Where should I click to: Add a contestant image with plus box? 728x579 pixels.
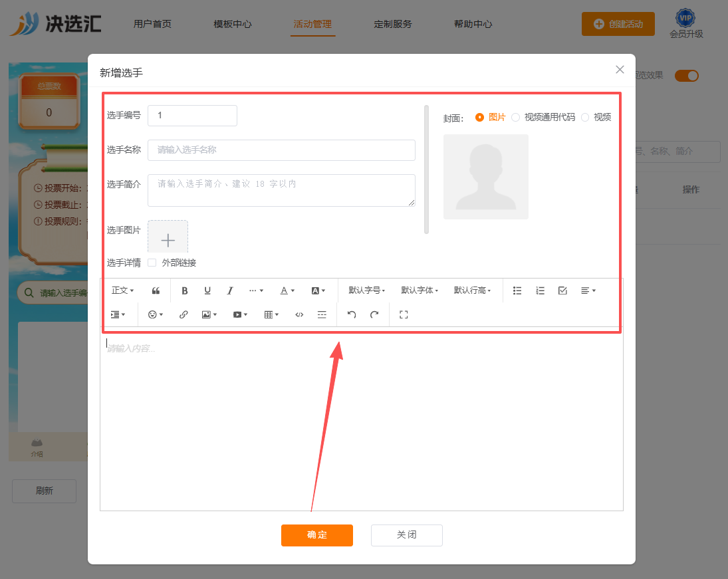point(168,237)
